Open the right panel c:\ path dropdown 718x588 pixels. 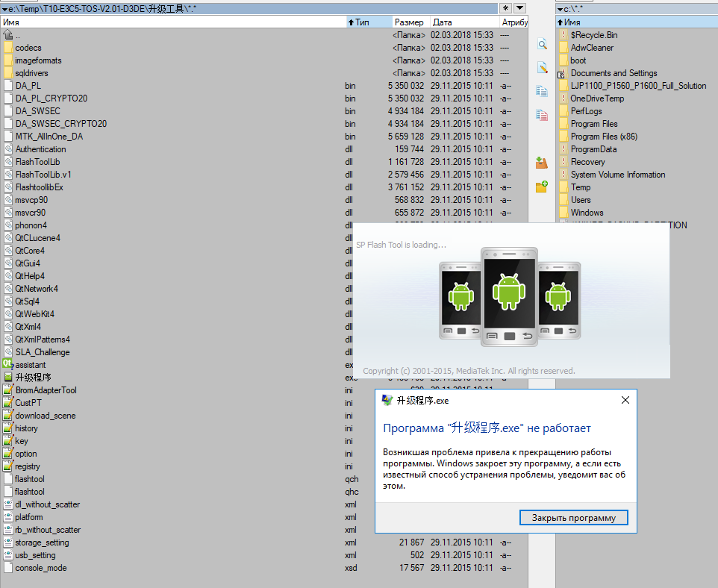pyautogui.click(x=560, y=8)
